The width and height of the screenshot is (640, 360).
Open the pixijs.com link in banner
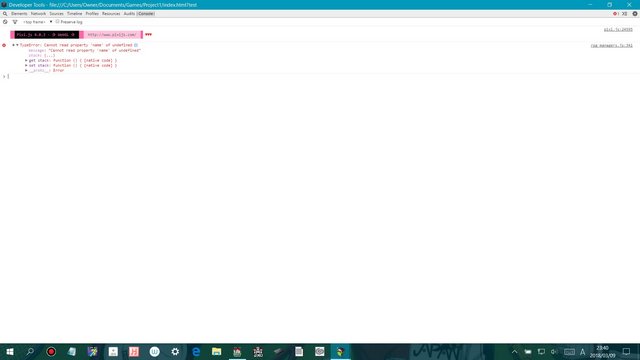coord(112,35)
